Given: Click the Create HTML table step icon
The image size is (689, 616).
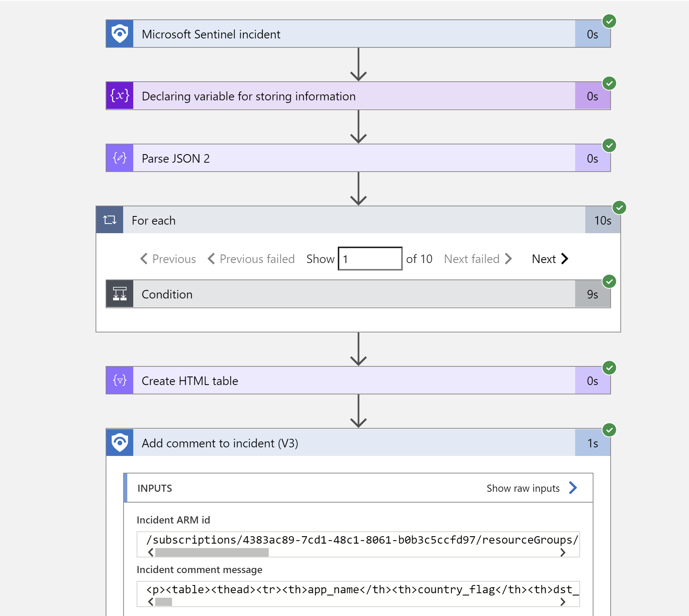Looking at the screenshot, I should tap(120, 381).
